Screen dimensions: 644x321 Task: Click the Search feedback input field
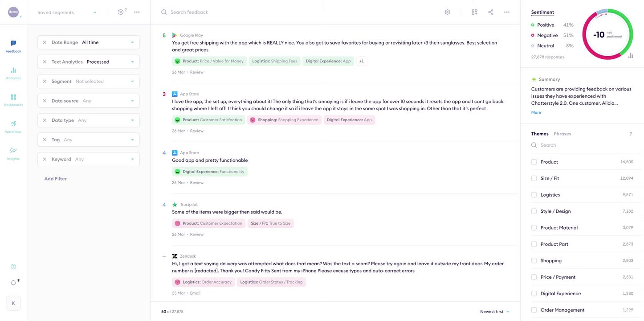pyautogui.click(x=267, y=12)
